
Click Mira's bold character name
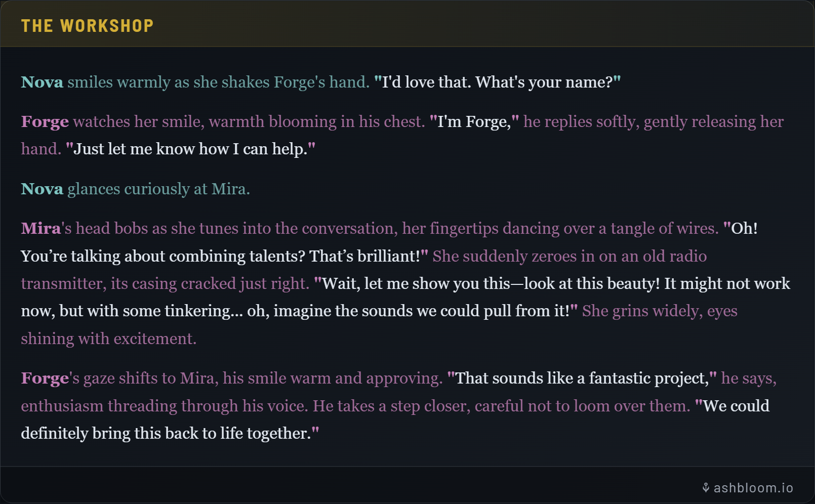pos(40,228)
